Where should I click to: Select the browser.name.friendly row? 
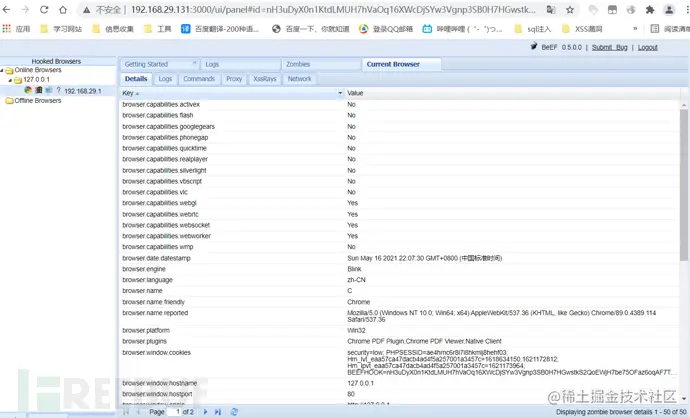(400, 302)
